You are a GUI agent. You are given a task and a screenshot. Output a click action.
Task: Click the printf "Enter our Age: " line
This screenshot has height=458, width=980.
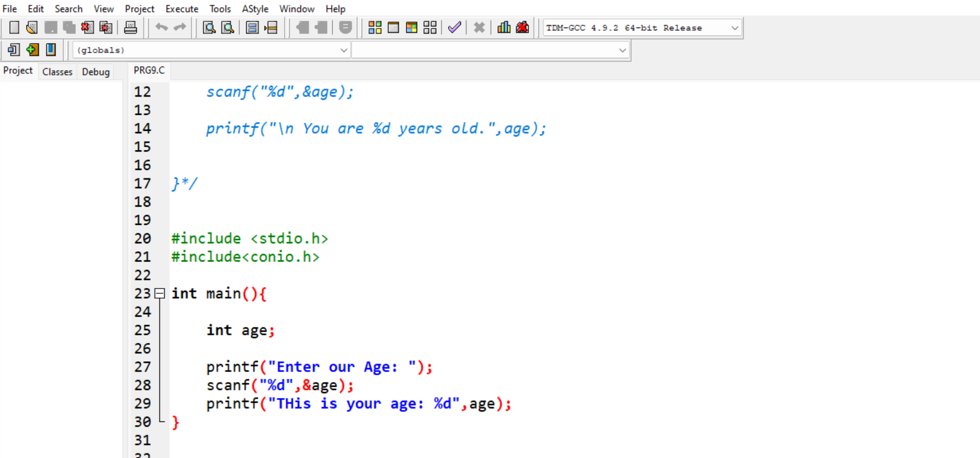pos(320,367)
